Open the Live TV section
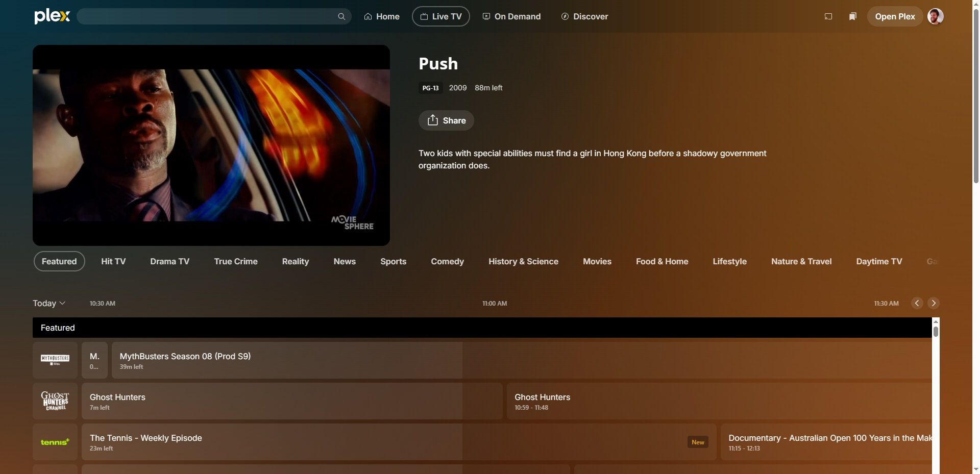Screen dimensions: 980x474 (x=441, y=16)
